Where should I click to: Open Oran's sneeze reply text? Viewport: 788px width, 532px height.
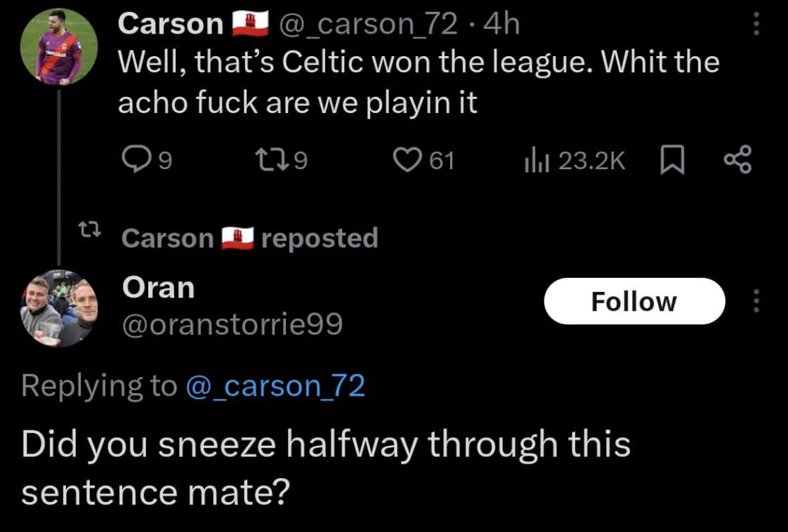(x=325, y=467)
